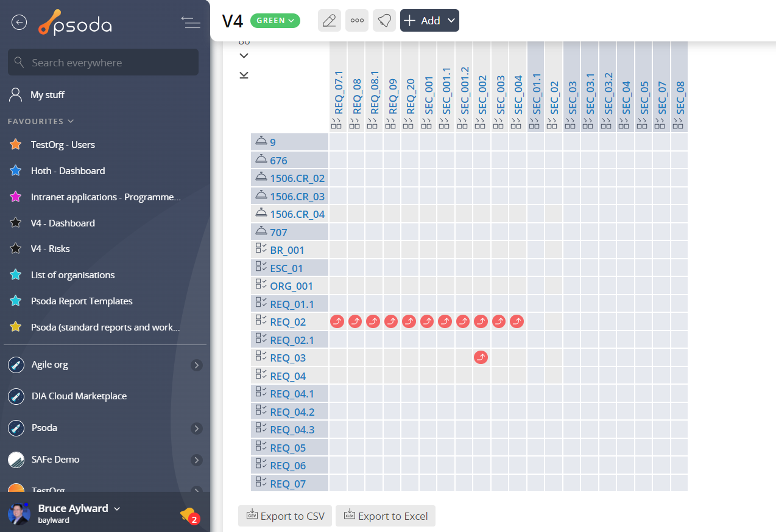This screenshot has height=532, width=776.
Task: Click the pink star beside Intranet applications
Action: click(x=16, y=197)
